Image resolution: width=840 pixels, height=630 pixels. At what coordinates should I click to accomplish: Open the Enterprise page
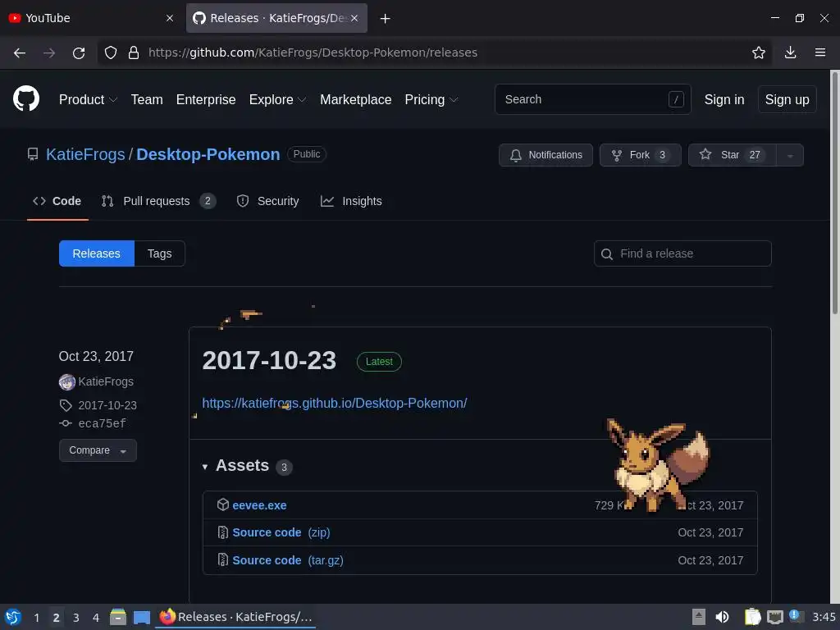pos(206,99)
